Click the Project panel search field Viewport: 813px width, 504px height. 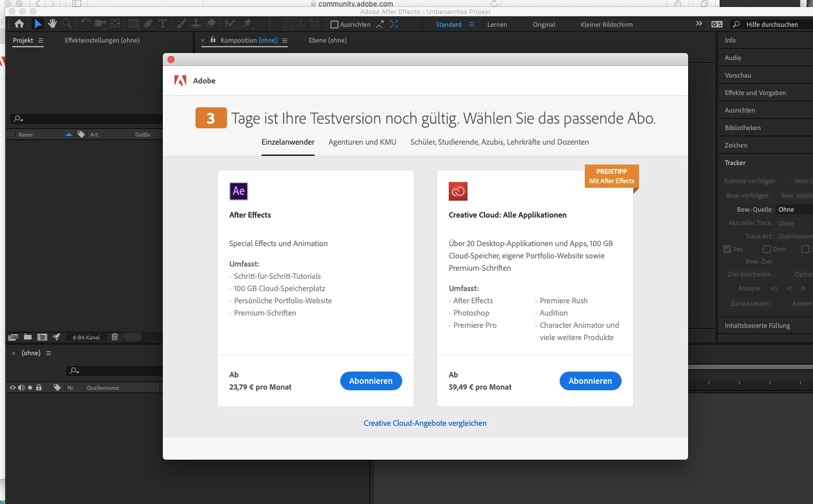[x=86, y=118]
